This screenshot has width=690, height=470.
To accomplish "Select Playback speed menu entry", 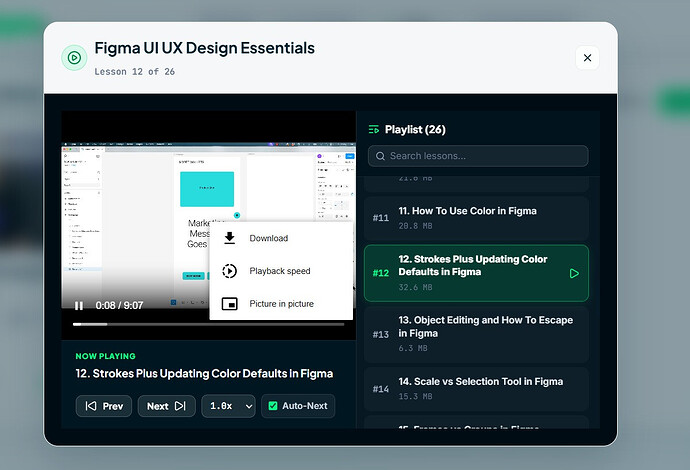I will click(281, 271).
